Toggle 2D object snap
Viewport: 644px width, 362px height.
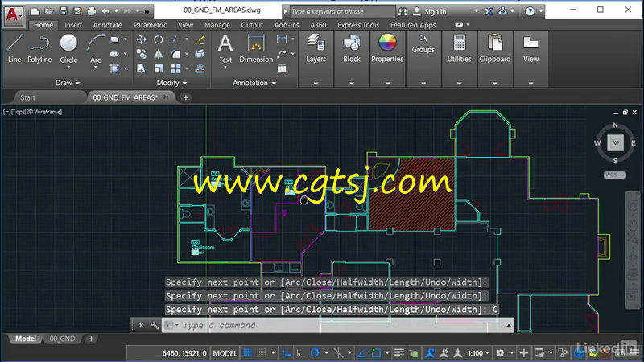click(x=376, y=353)
